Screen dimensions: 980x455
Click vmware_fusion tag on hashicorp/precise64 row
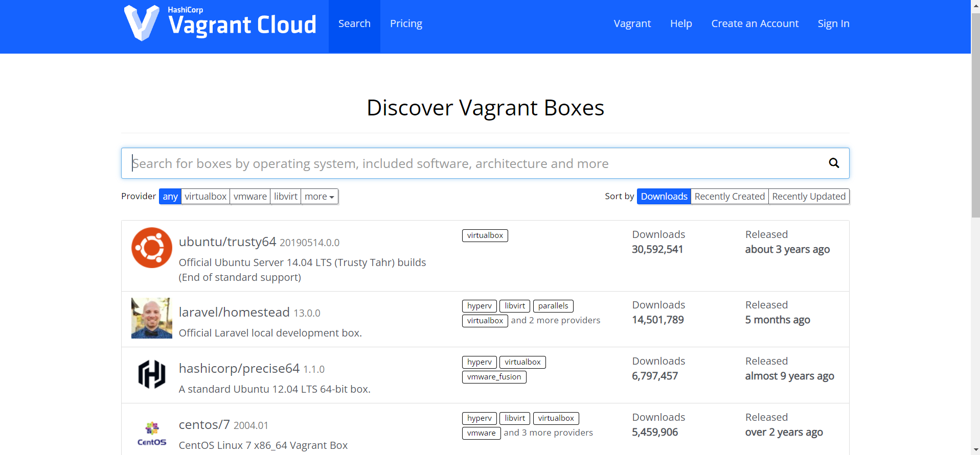[x=494, y=377]
